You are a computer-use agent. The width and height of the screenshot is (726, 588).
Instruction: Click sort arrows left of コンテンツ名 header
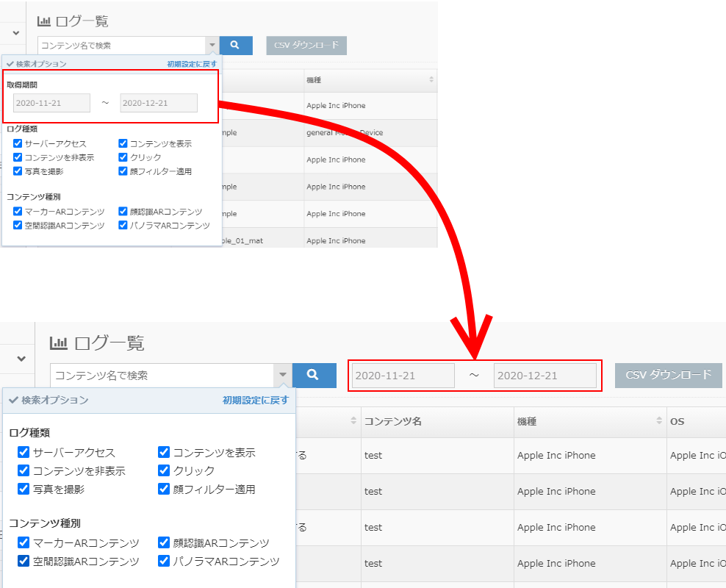pos(353,421)
